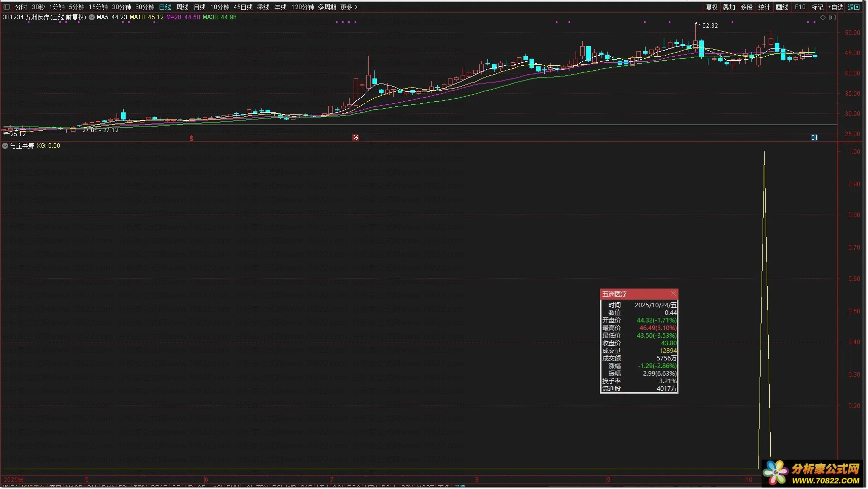Select the 30秒 period
The image size is (868, 489).
[x=39, y=7]
